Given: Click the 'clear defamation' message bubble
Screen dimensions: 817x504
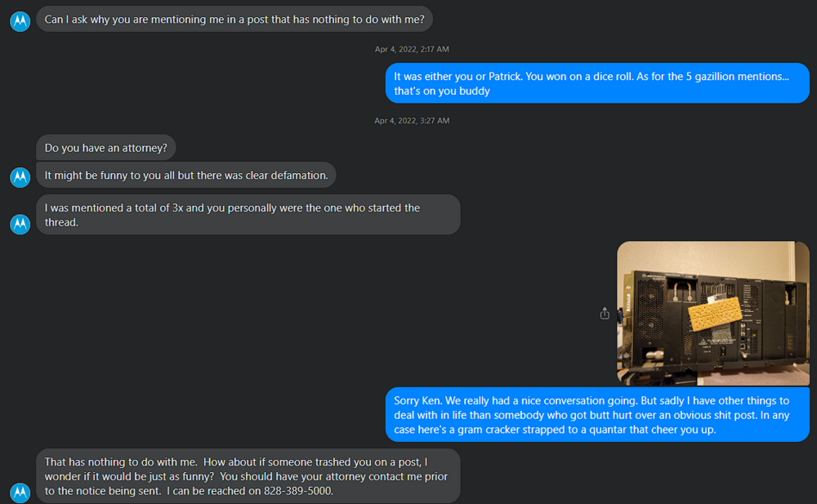Looking at the screenshot, I should coord(186,175).
